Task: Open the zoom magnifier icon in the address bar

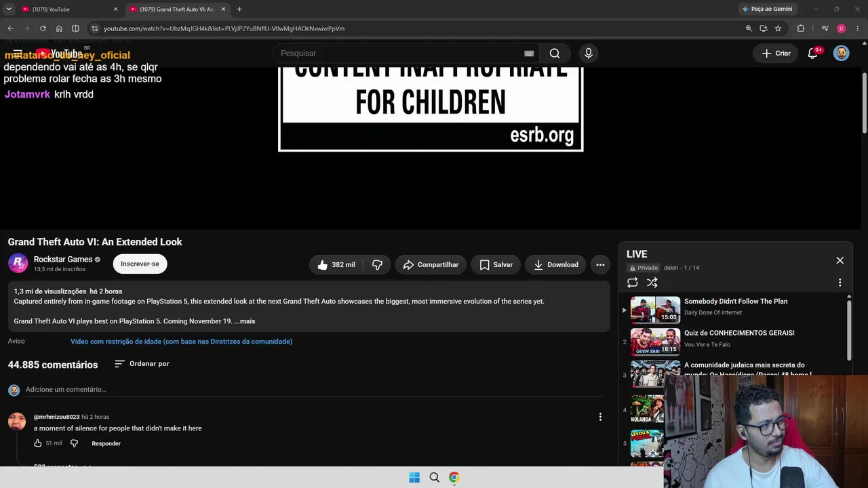Action: click(x=749, y=28)
